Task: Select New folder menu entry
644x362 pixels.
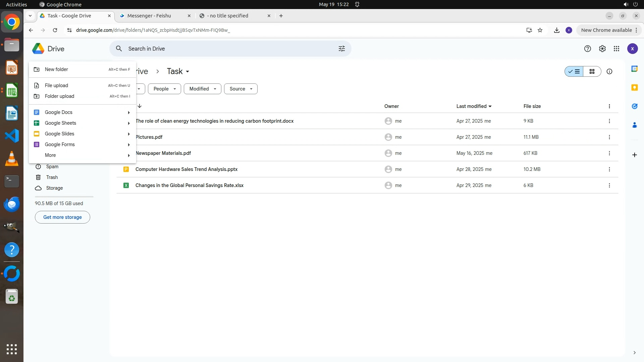Action: point(56,69)
